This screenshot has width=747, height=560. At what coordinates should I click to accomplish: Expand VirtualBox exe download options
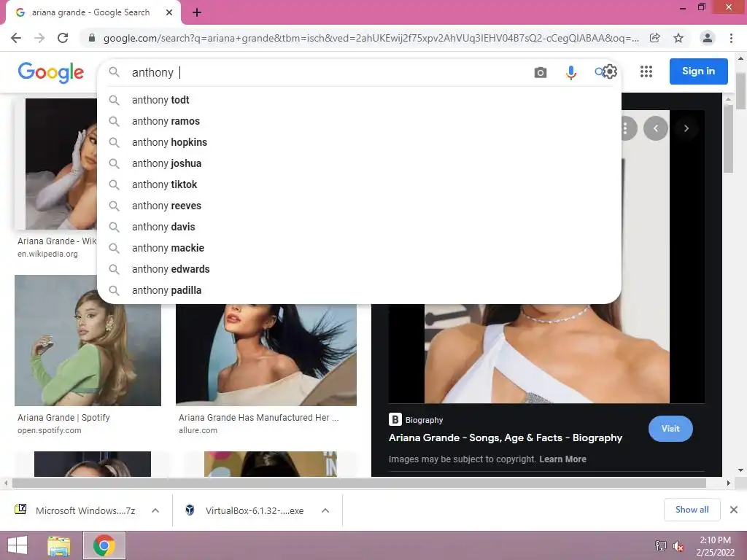click(325, 510)
